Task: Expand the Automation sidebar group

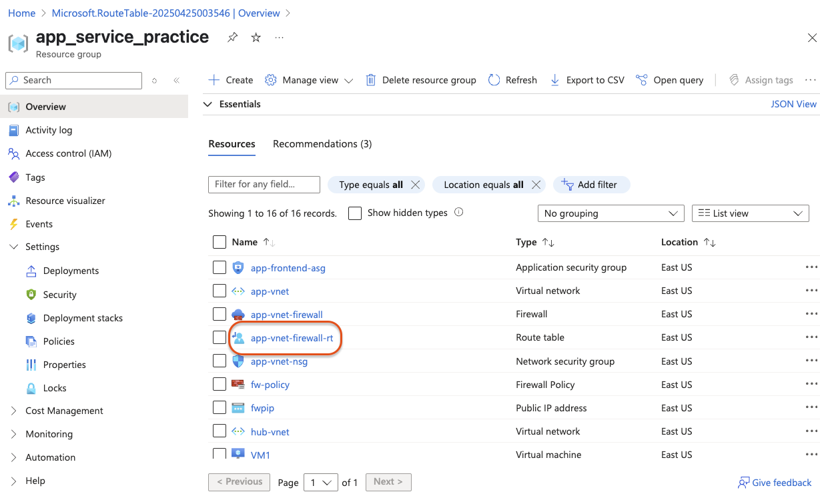Action: coord(14,457)
